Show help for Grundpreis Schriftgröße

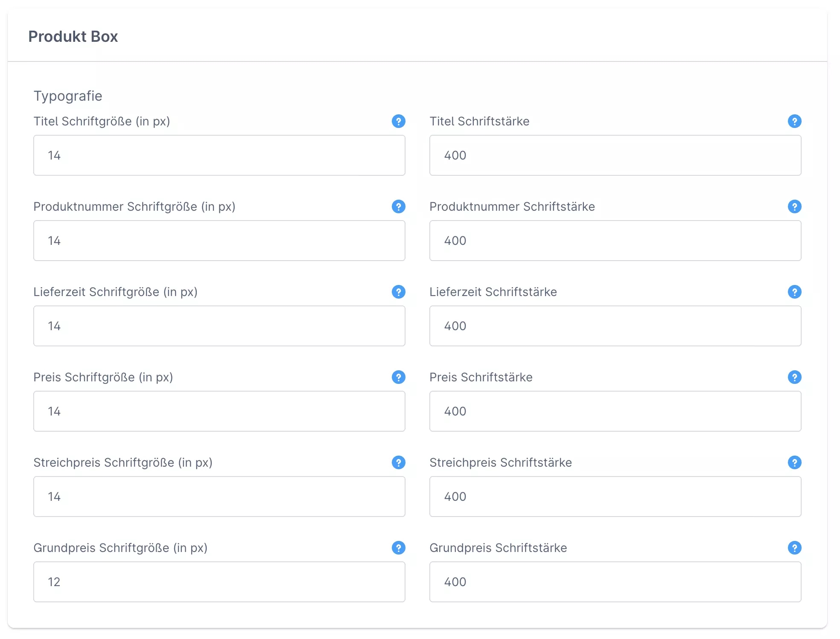tap(398, 548)
